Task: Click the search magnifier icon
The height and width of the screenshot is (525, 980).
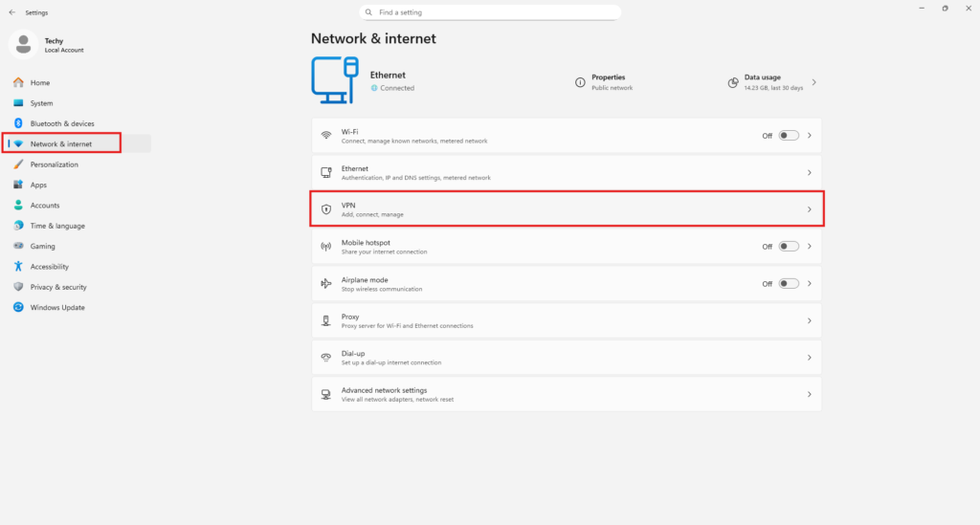Action: click(x=368, y=12)
